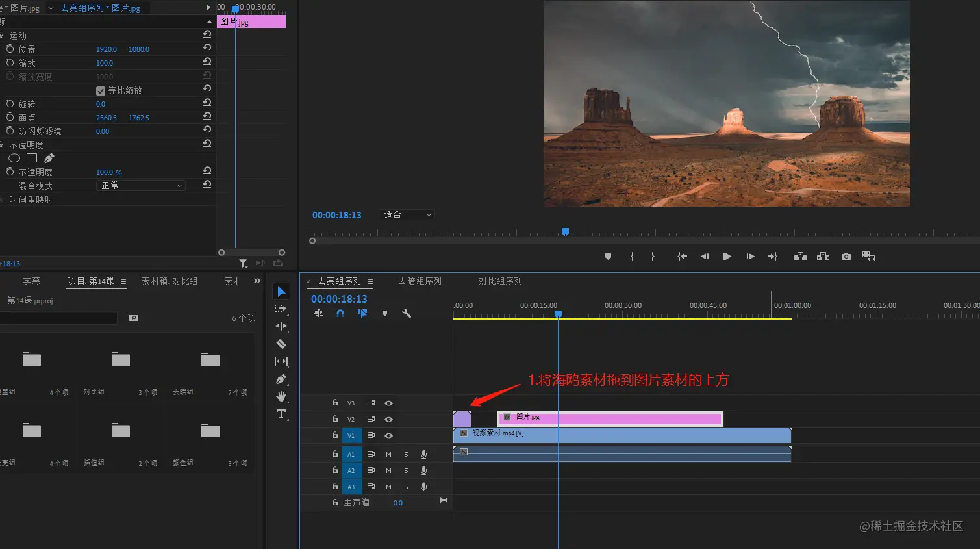Toggle Linked Selection in timeline

[x=362, y=313]
